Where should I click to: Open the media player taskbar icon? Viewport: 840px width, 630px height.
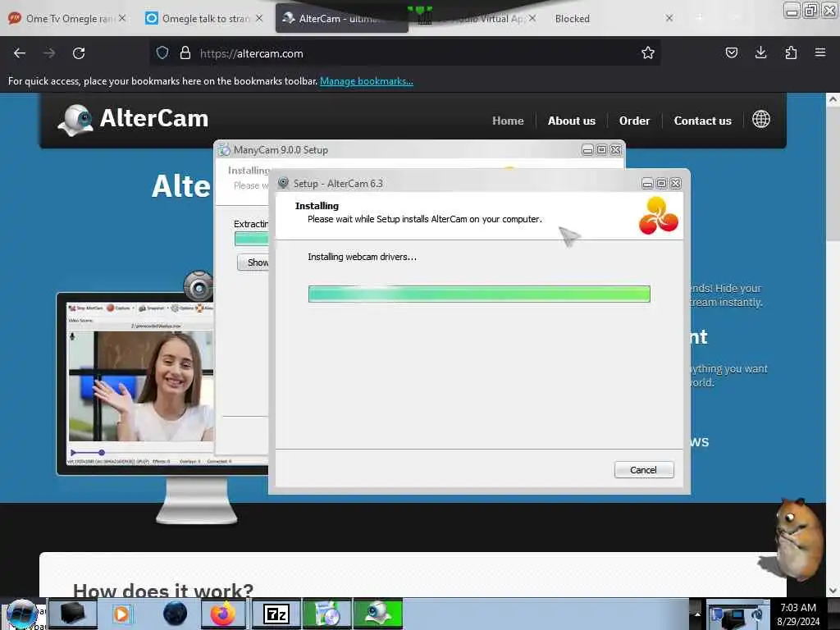pos(121,614)
